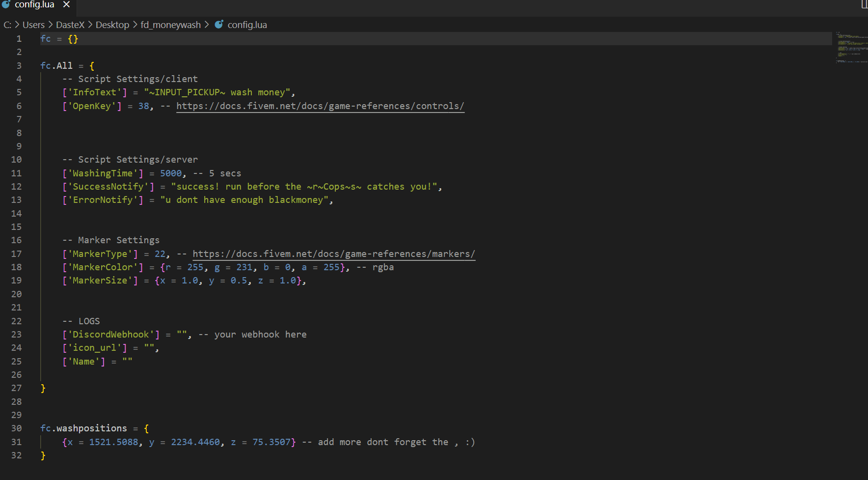This screenshot has height=480, width=868.
Task: Click the chevron between Users and DasteX
Action: [50, 25]
